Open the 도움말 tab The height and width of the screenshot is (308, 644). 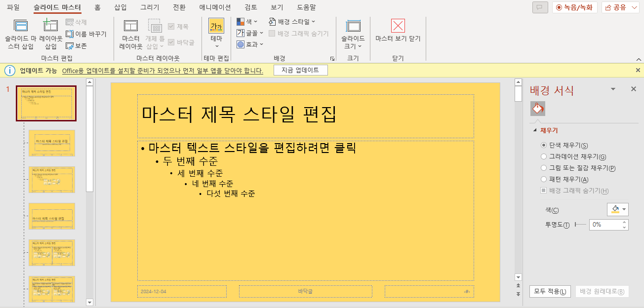[307, 7]
